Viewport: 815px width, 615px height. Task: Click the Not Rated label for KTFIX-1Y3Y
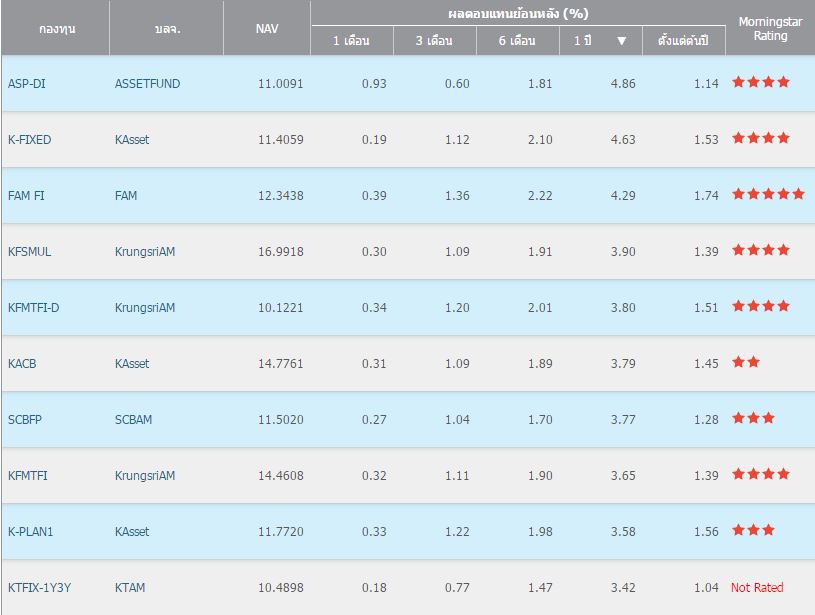pos(757,587)
